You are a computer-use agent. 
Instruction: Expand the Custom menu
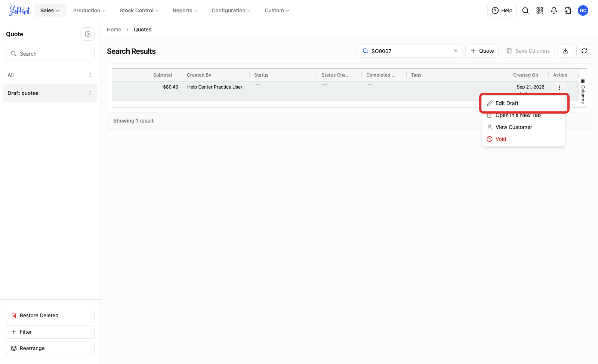pos(277,10)
